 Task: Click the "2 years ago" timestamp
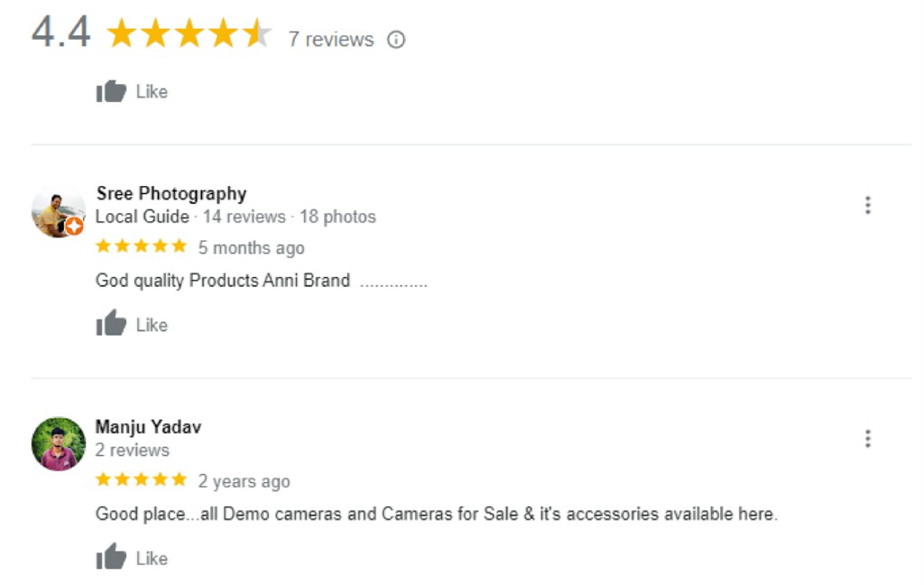[244, 481]
